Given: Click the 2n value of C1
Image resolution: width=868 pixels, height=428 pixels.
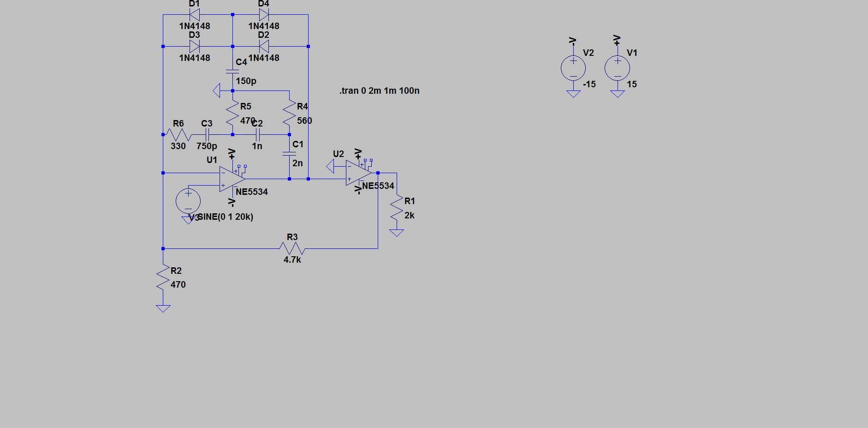Looking at the screenshot, I should pos(297,163).
